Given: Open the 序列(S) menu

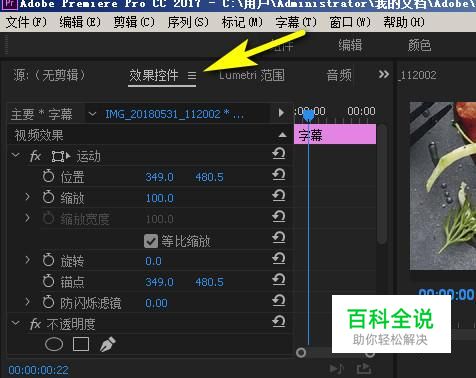Looking at the screenshot, I should point(188,22).
